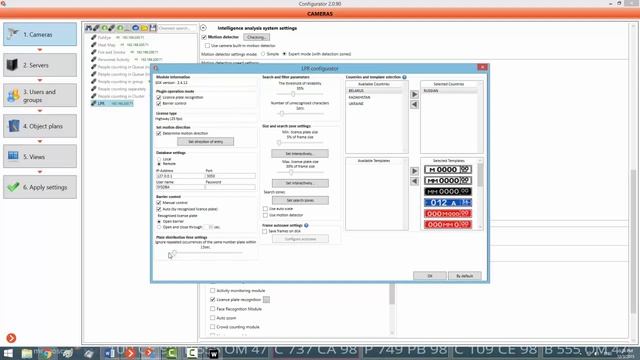Click the help icon beside Frame autosave settings
The height and width of the screenshot is (360, 640).
click(x=306, y=225)
